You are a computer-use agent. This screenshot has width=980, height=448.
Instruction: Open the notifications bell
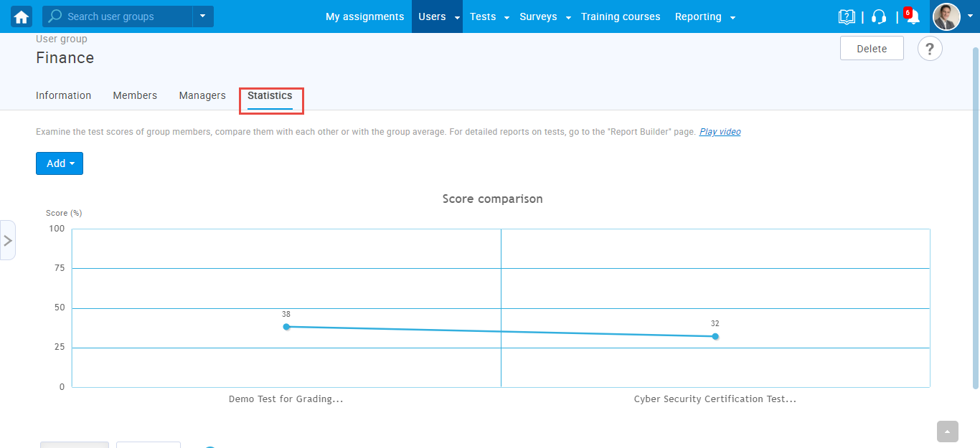click(x=913, y=17)
